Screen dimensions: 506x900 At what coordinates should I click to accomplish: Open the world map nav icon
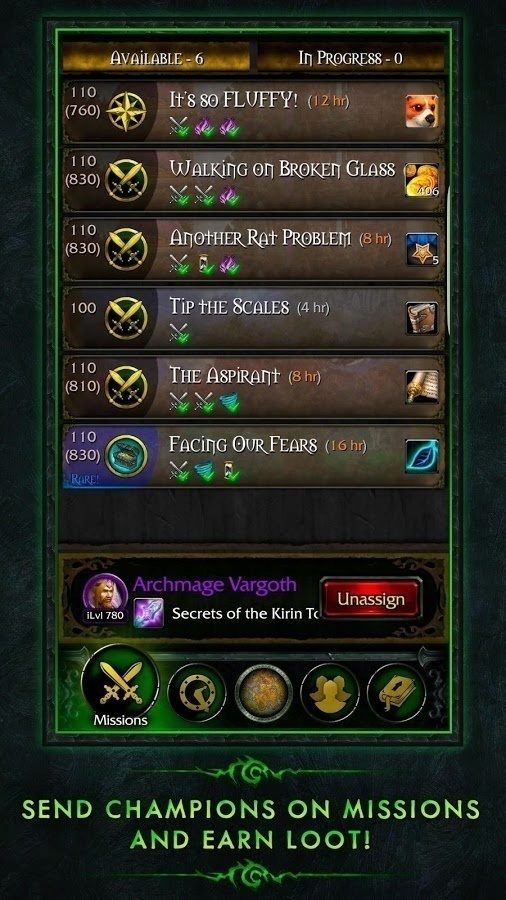[x=264, y=693]
